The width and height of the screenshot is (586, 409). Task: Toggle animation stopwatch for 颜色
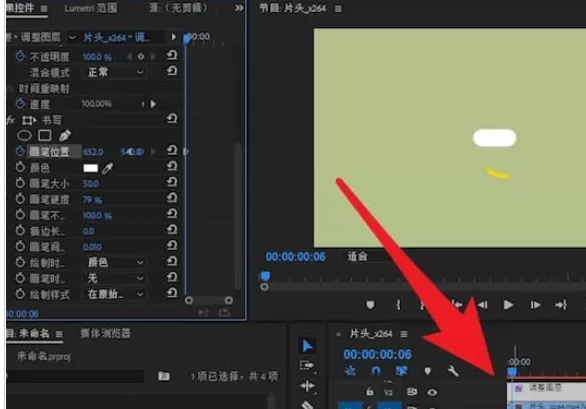20,167
